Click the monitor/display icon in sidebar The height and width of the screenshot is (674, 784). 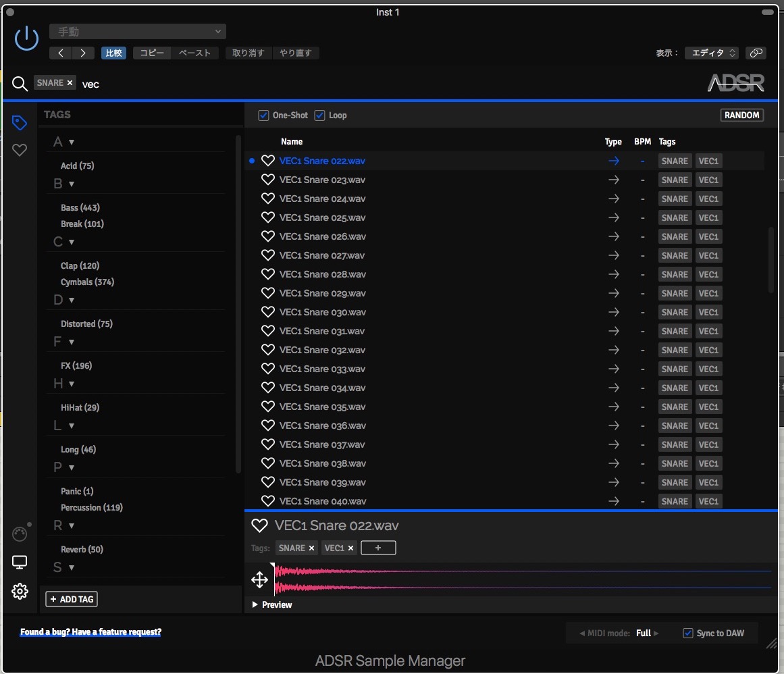point(19,562)
